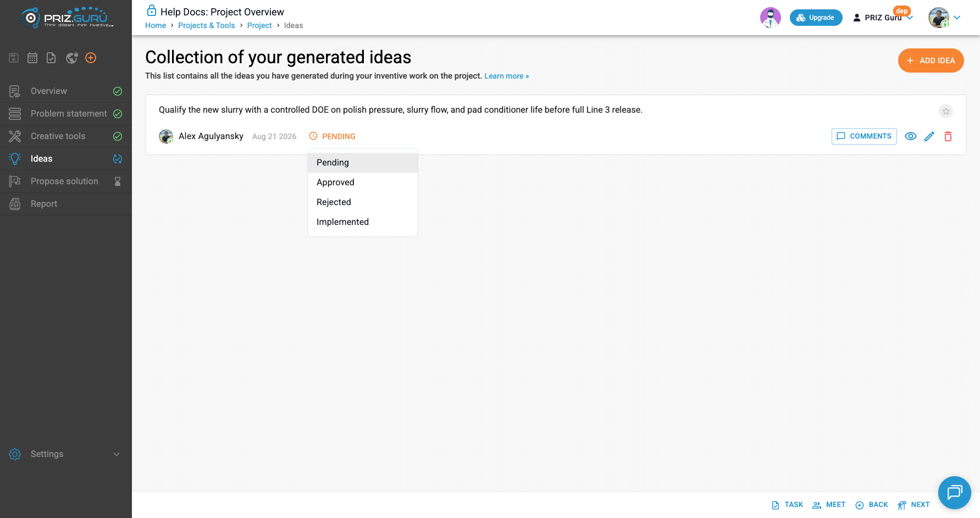Open the calendar icon in sidebar toolbar
This screenshot has width=980, height=518.
(x=32, y=58)
